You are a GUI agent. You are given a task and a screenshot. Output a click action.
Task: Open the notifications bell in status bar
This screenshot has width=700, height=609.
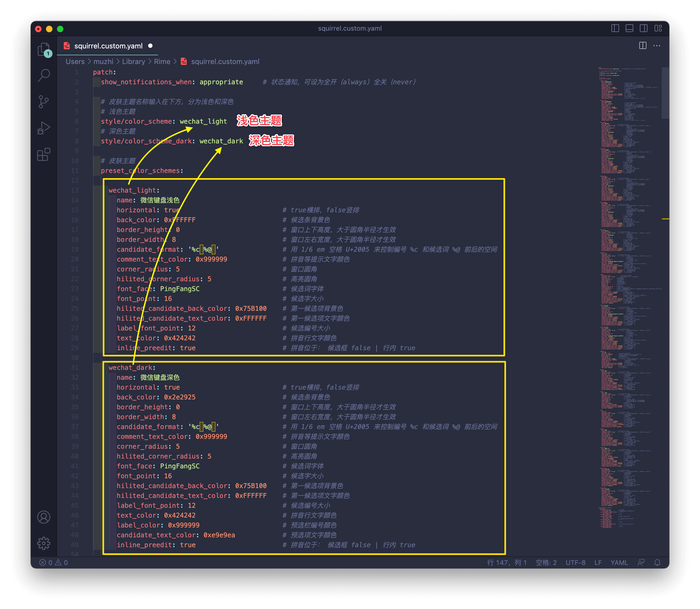(657, 562)
